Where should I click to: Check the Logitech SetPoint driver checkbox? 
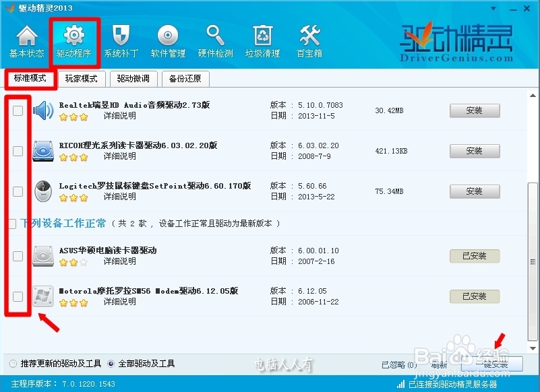(18, 191)
